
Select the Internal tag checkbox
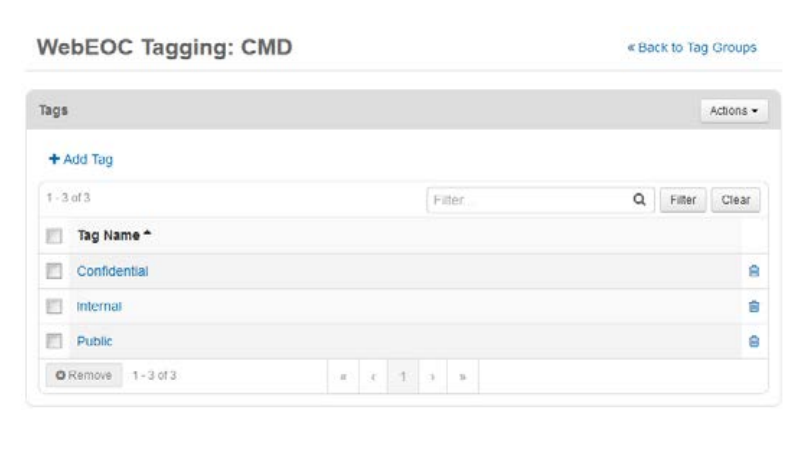(55, 306)
